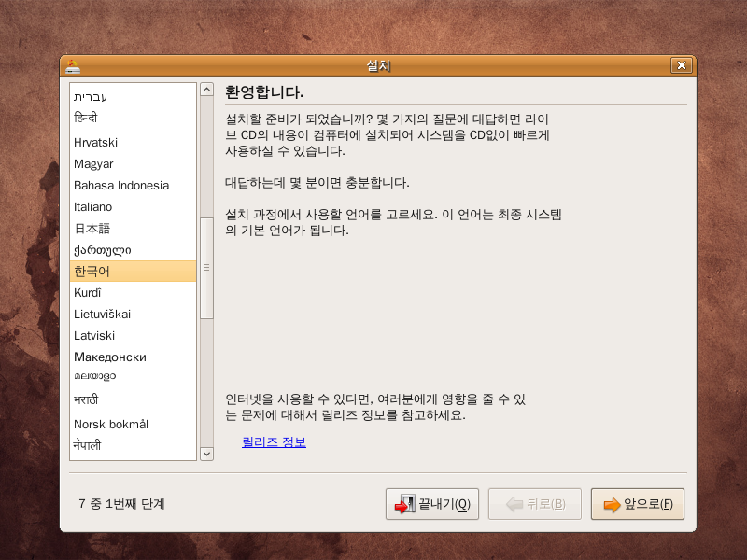Click the disabled 뒤로(B) back button
747x560 pixels.
point(534,504)
